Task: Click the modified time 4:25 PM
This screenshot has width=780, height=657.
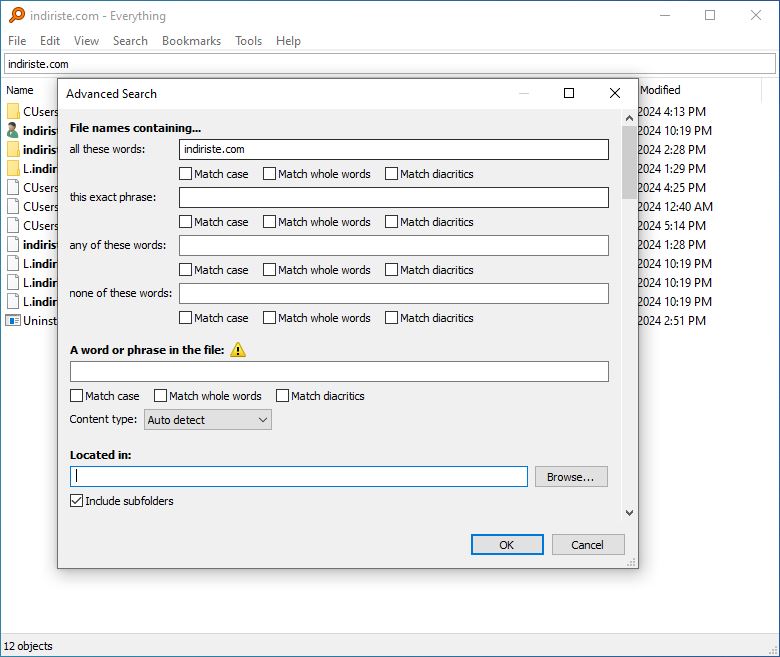Action: (684, 188)
